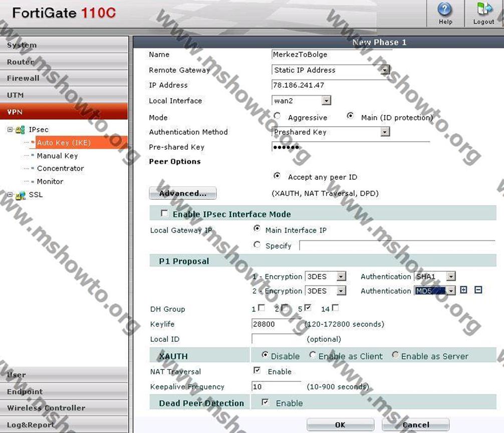Screen dimensions: 504x433
Task: Click the Local ID optional field
Action: tap(277, 339)
